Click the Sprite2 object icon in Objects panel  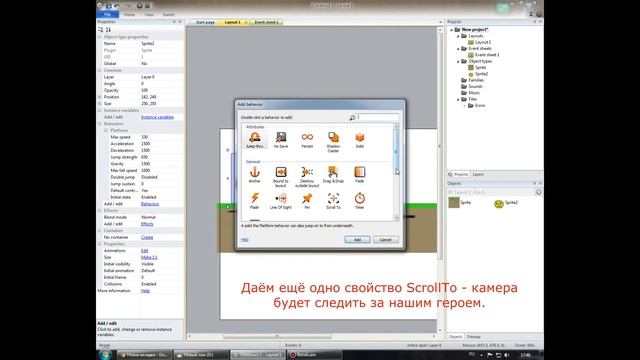499,203
